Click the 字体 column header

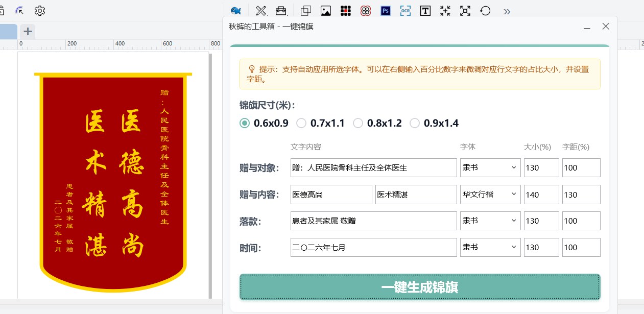click(468, 147)
